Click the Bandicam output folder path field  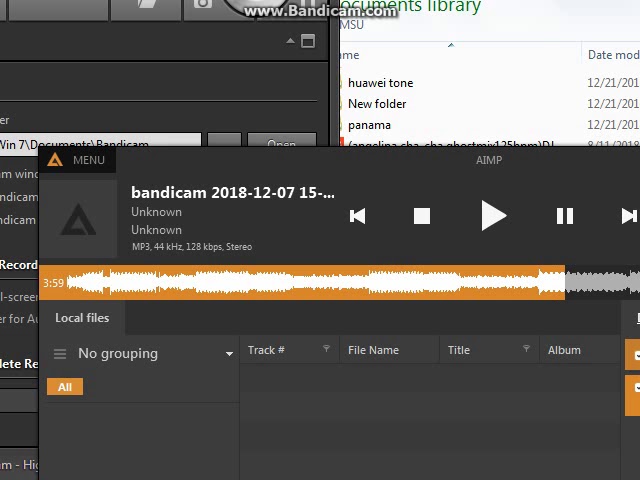pyautogui.click(x=100, y=140)
